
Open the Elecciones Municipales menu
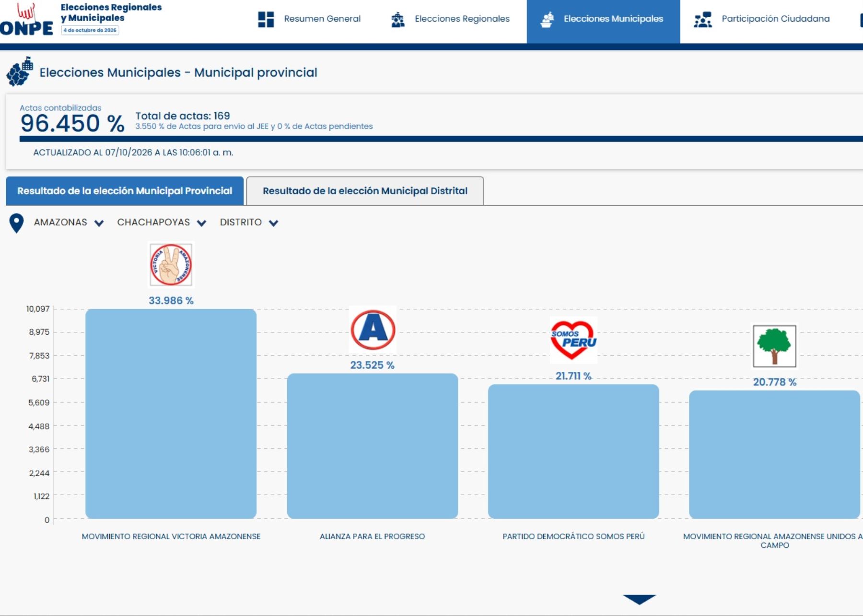tap(603, 22)
